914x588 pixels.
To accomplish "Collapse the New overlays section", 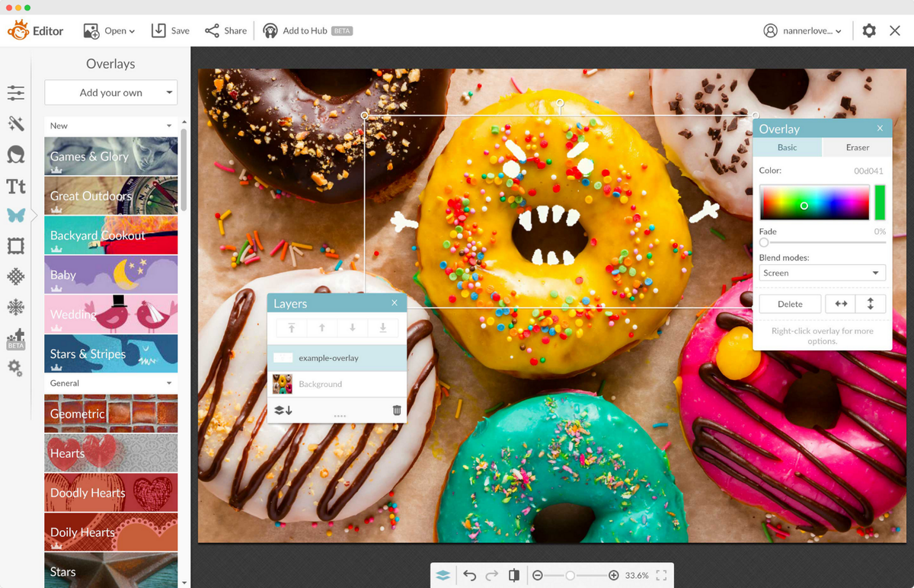I will coord(169,126).
